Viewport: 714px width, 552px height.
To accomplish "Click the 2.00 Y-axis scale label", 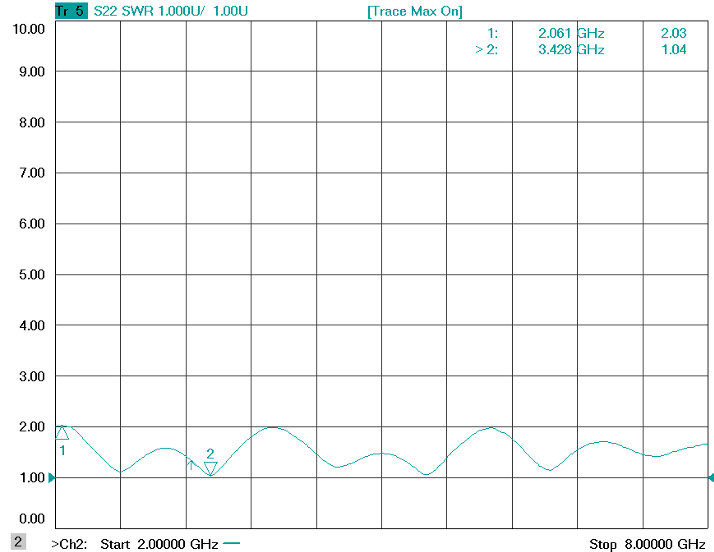I will 32,427.
